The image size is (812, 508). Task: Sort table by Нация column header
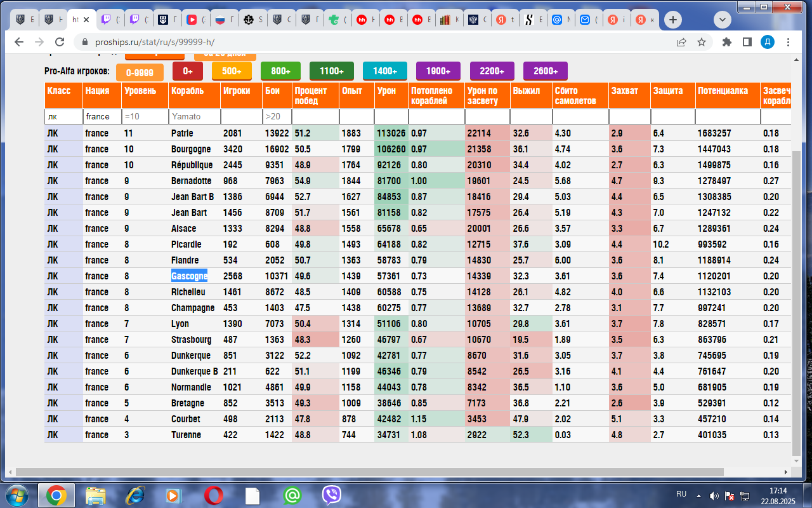102,95
